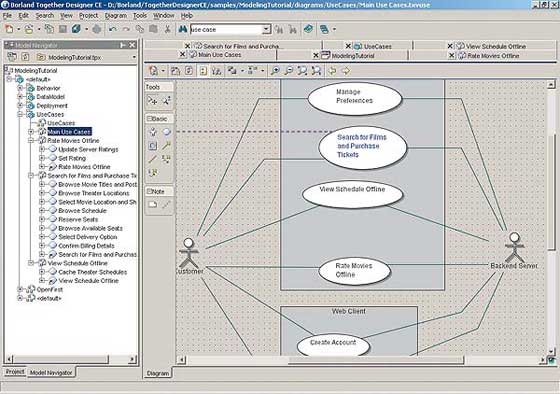560x394 pixels.
Task: Click the yellow Forward arrow in the diagram toolbar
Action: pos(346,71)
